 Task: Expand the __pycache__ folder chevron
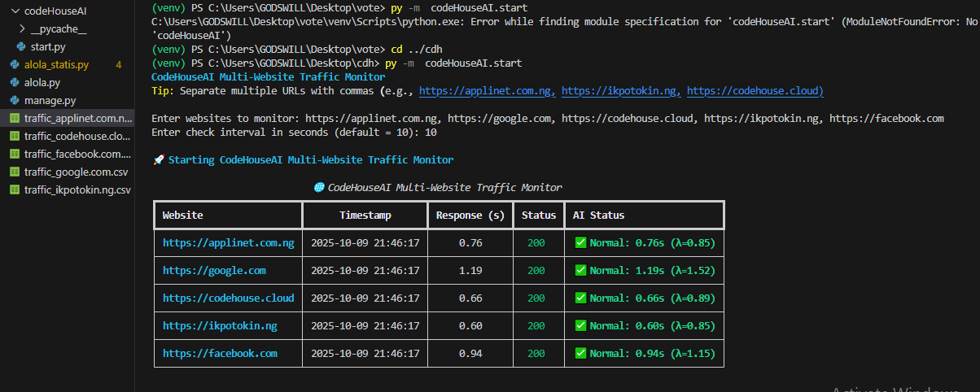tap(22, 29)
